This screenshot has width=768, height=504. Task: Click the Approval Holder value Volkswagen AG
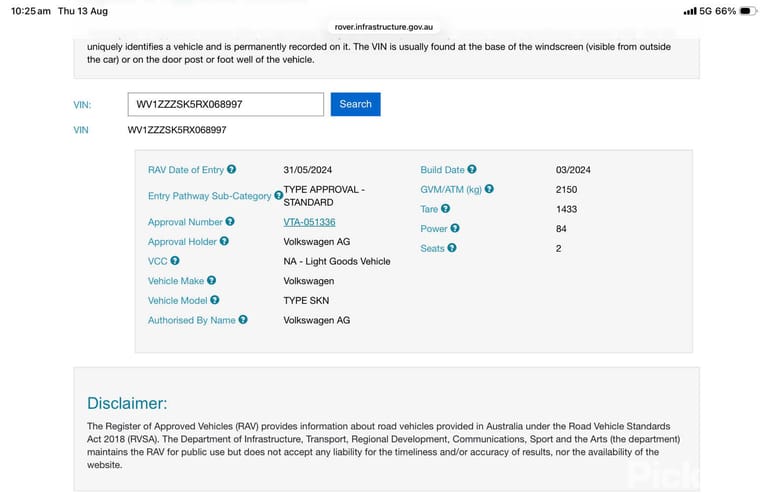pos(316,242)
